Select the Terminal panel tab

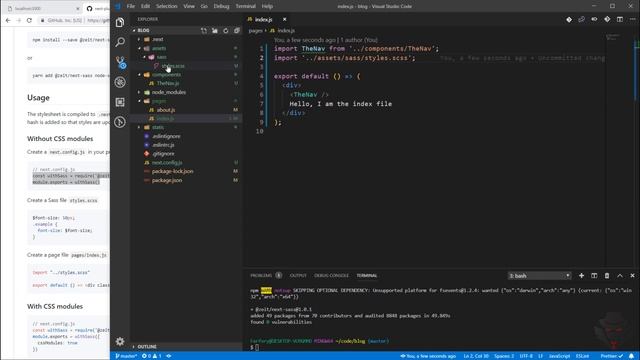367,276
